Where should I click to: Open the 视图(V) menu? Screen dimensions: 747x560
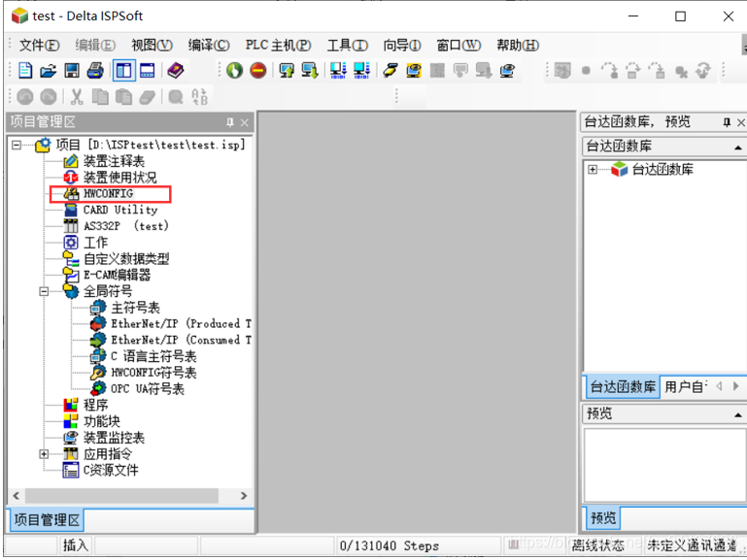[152, 46]
